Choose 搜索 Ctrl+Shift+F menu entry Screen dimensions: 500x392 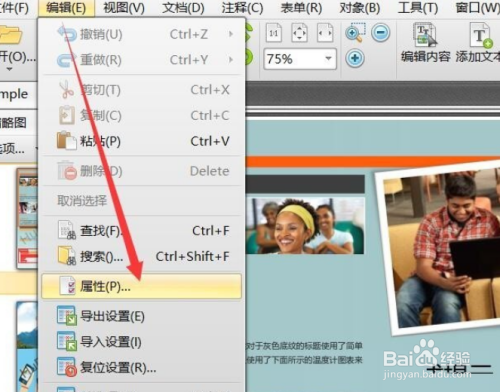(x=141, y=257)
